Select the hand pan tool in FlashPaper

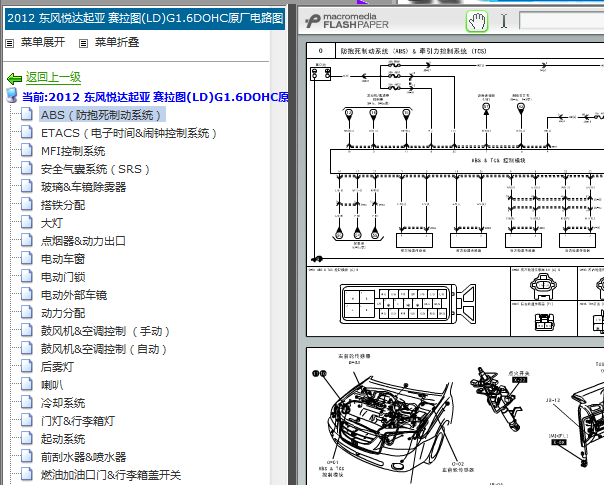click(477, 21)
